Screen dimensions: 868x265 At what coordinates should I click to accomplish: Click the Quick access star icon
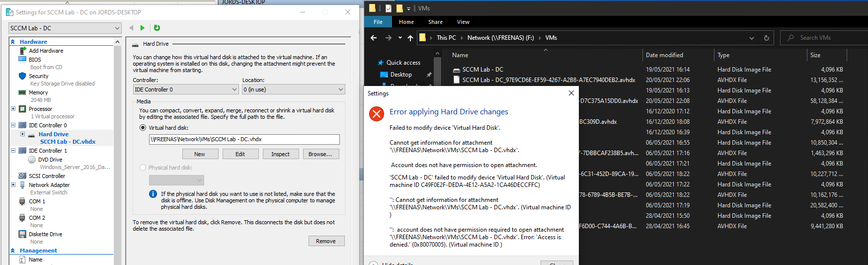pyautogui.click(x=381, y=63)
